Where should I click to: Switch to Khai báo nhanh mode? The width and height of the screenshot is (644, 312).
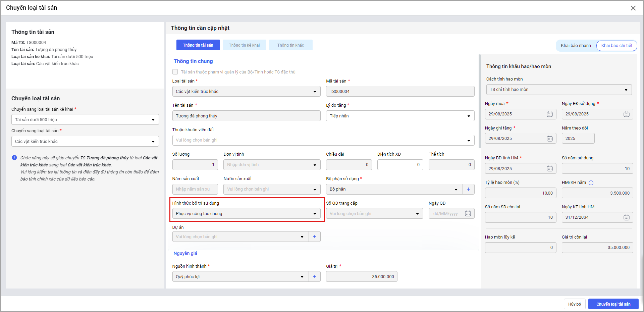(576, 46)
